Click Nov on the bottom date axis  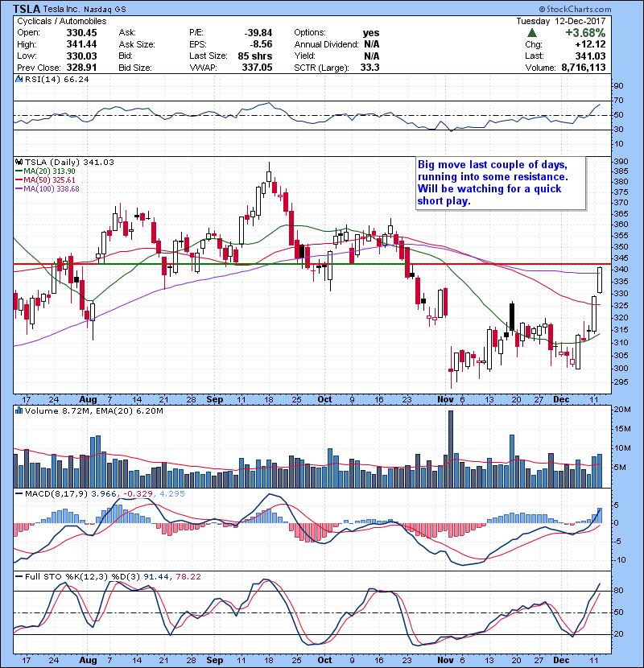(x=445, y=660)
